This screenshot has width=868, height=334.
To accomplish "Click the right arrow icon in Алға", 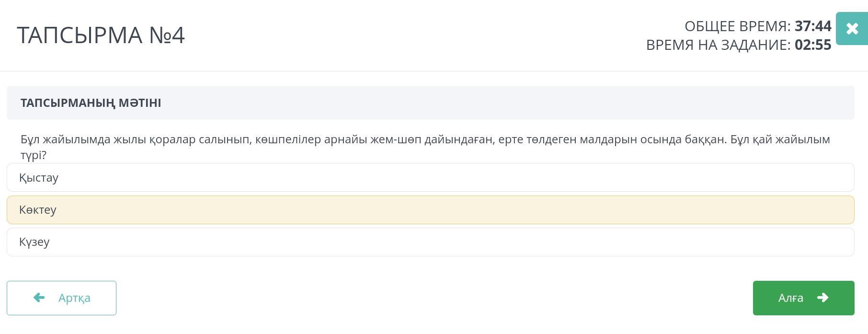I will (x=822, y=298).
